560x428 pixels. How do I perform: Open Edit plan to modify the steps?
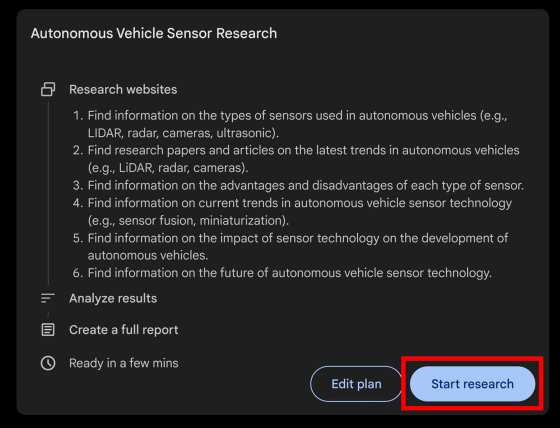pyautogui.click(x=356, y=384)
